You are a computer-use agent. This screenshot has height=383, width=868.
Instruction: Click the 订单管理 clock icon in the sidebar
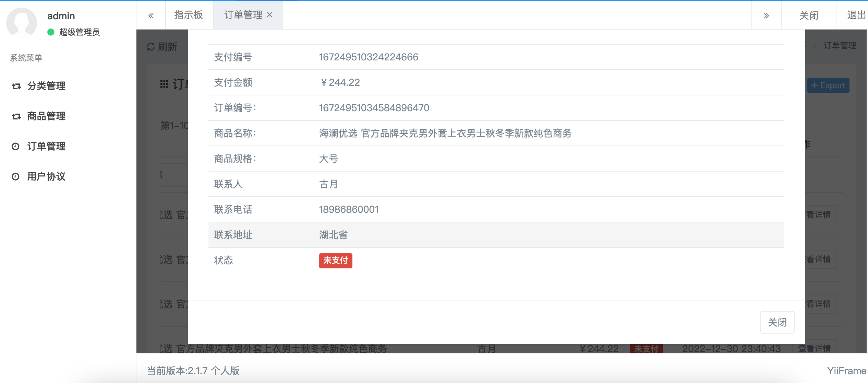point(15,147)
